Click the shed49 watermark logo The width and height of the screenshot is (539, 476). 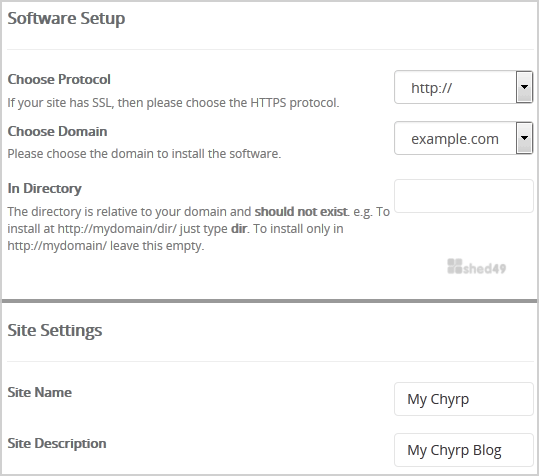476,267
